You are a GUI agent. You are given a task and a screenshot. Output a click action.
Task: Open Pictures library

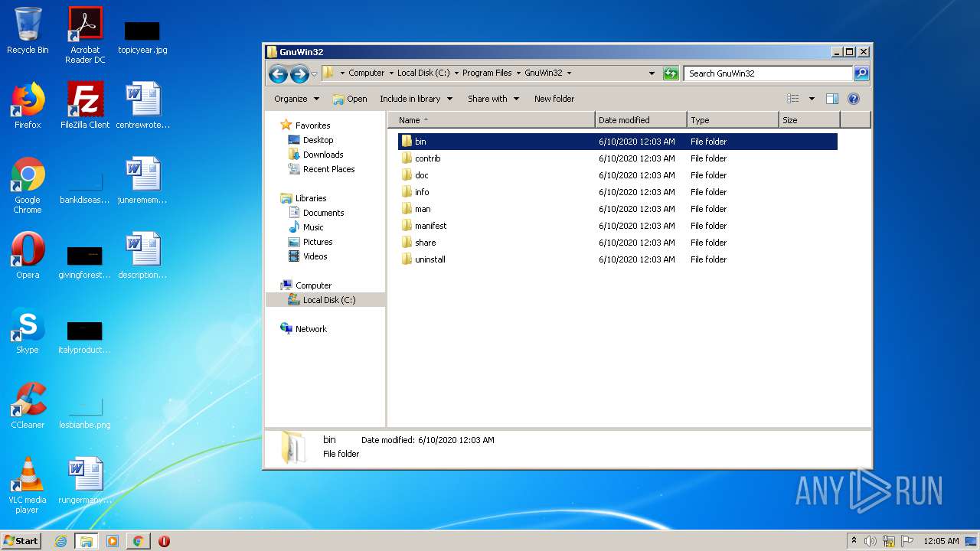pyautogui.click(x=310, y=242)
